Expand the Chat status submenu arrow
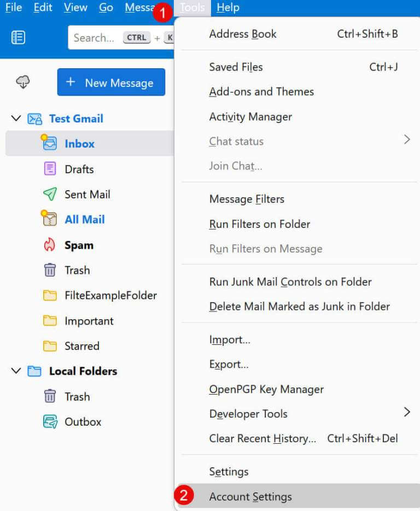 [407, 140]
